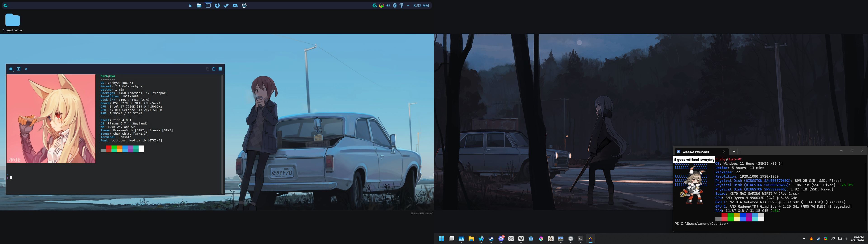The height and width of the screenshot is (244, 868).
Task: Click the "Kernel: 7.1.6-1-cachyos" line
Action: coord(121,86)
